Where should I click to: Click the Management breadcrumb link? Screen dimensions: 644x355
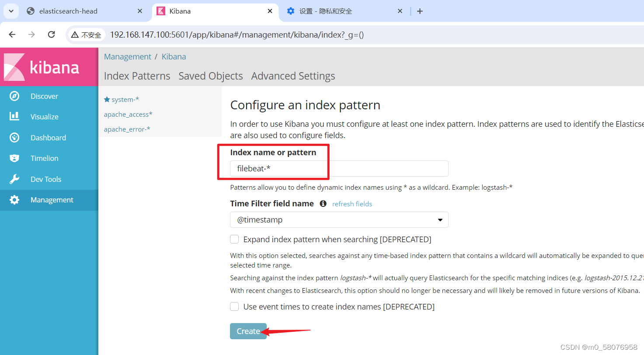(x=128, y=57)
